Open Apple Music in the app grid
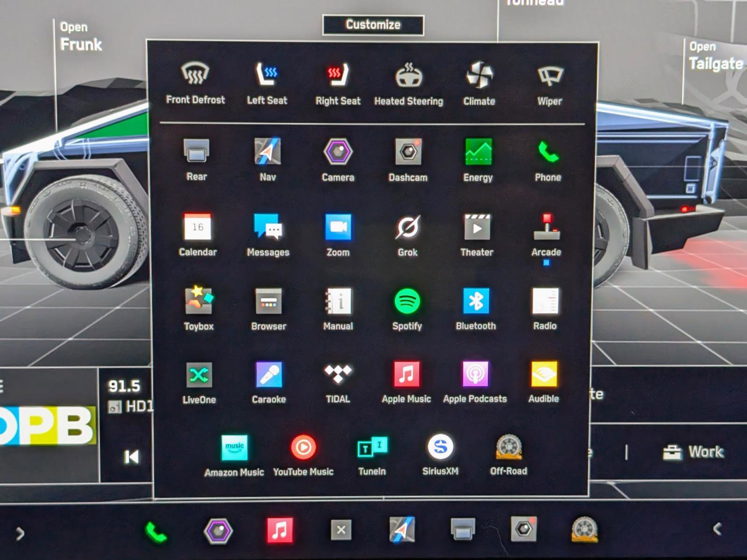The image size is (747, 560). point(406,382)
